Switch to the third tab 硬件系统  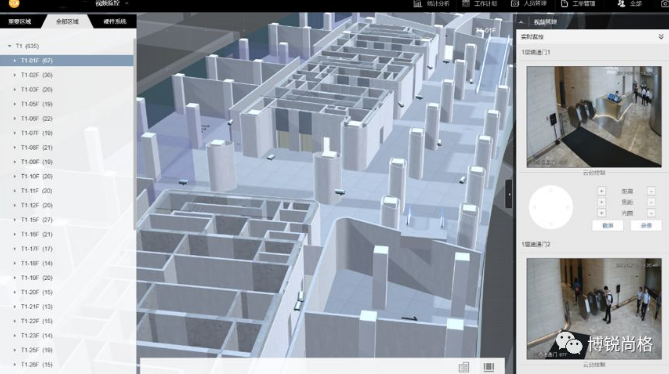tap(114, 21)
